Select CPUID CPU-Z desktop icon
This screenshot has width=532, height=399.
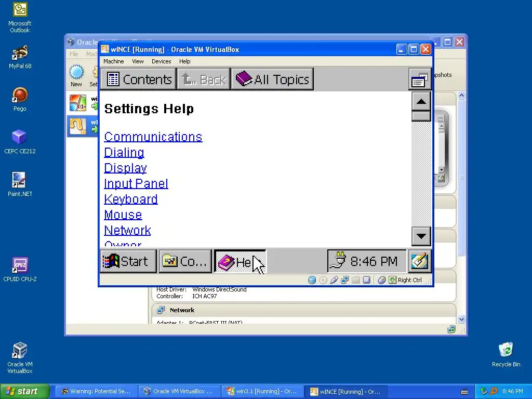[x=20, y=270]
